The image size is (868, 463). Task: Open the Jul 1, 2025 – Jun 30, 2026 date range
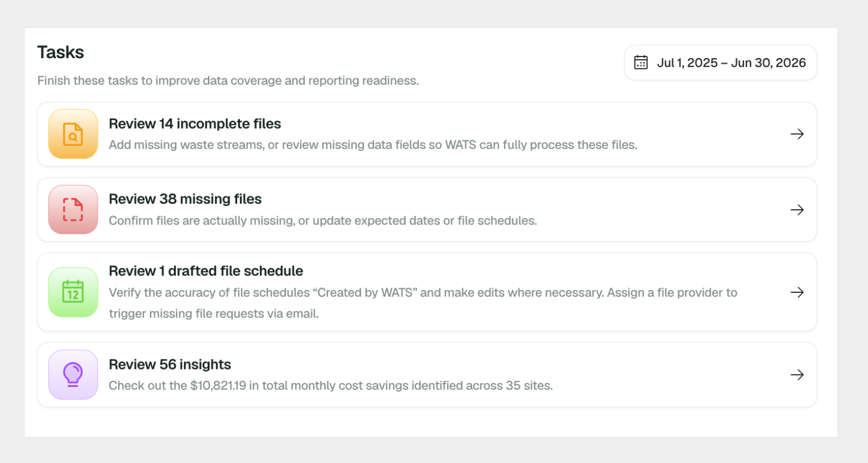(720, 62)
